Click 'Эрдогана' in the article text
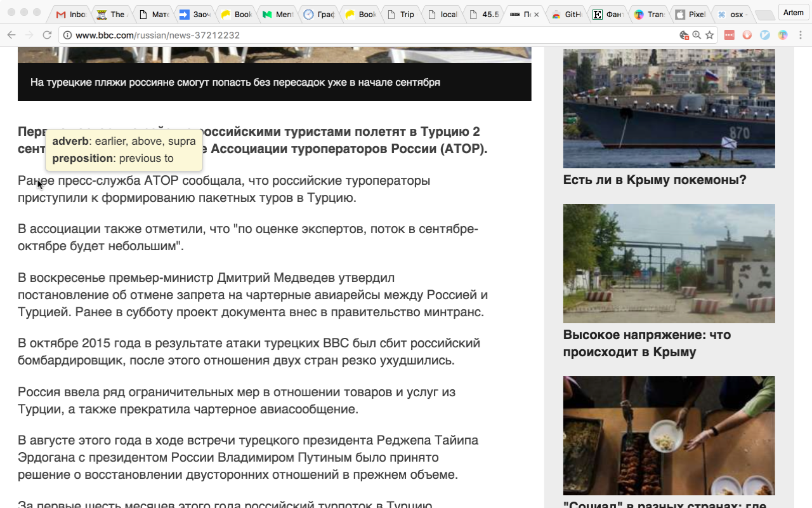 pyautogui.click(x=45, y=458)
